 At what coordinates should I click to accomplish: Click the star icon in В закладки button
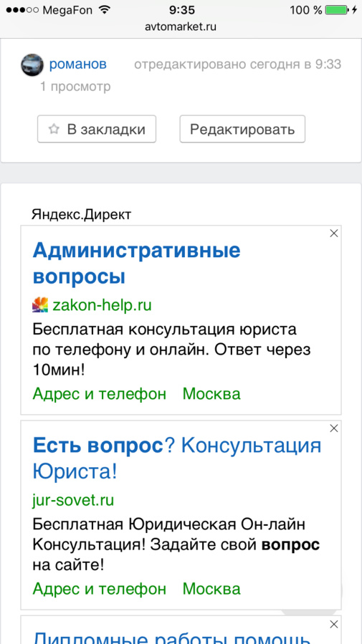pos(54,130)
